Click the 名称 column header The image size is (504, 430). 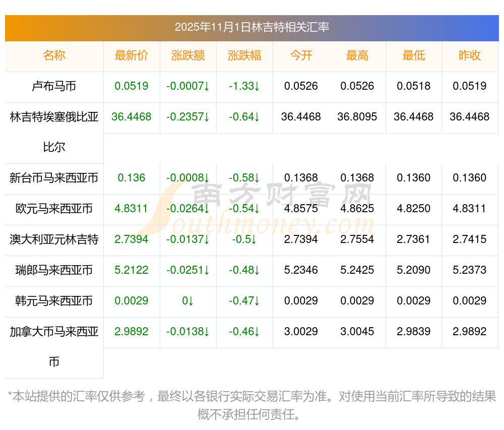[x=54, y=55]
